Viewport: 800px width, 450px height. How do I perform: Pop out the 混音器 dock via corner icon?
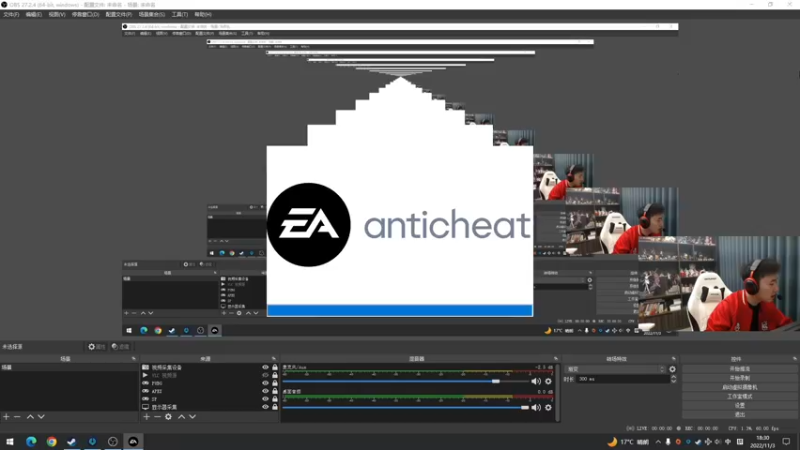coord(556,359)
